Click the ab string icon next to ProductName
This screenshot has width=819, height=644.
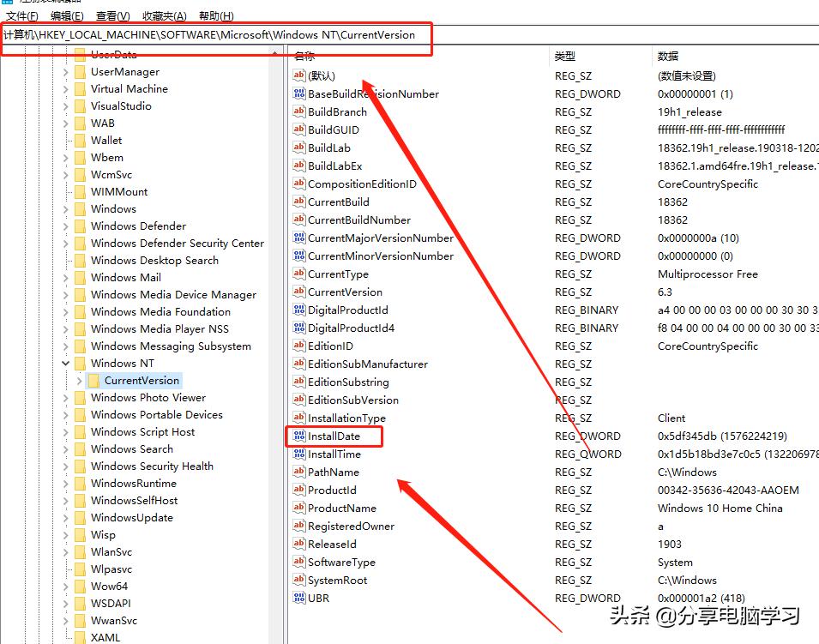pyautogui.click(x=299, y=508)
